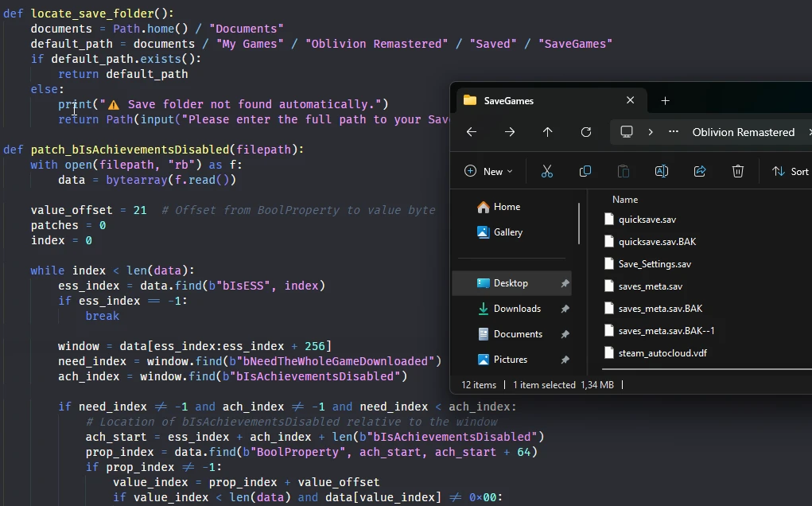This screenshot has height=506, width=812.
Task: Open Gallery in the navigation pane
Action: [x=499, y=232]
